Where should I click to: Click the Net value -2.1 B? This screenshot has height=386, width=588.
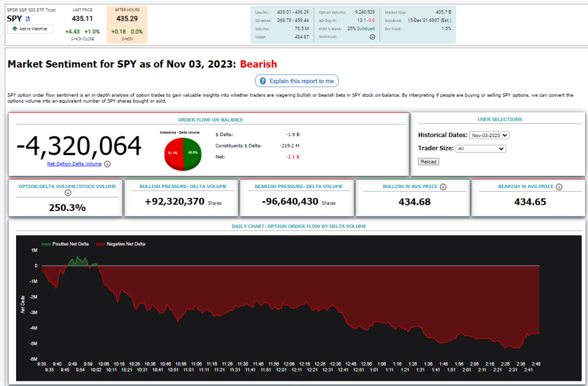[292, 157]
